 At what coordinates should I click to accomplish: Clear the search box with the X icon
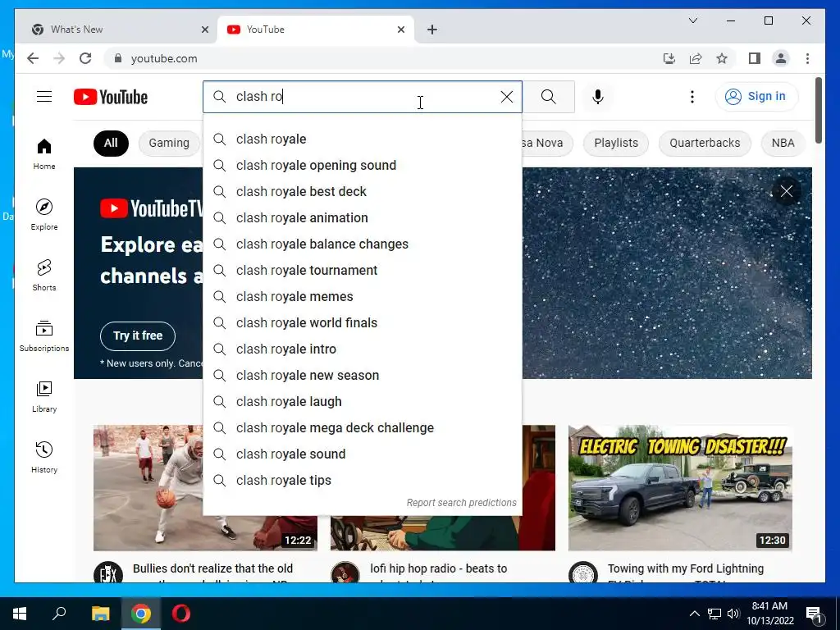(x=506, y=97)
